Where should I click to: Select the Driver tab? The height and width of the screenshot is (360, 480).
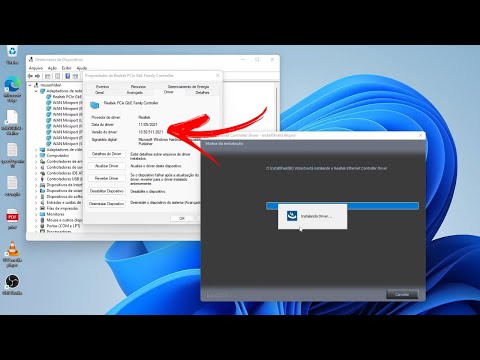pyautogui.click(x=169, y=92)
